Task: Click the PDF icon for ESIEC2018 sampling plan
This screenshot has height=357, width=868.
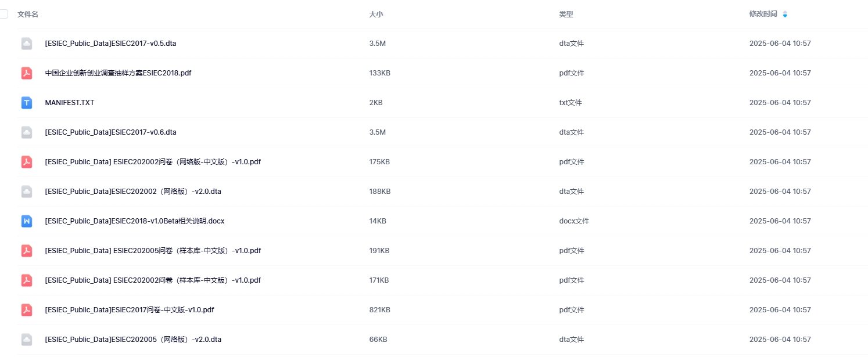Action: pyautogui.click(x=27, y=73)
